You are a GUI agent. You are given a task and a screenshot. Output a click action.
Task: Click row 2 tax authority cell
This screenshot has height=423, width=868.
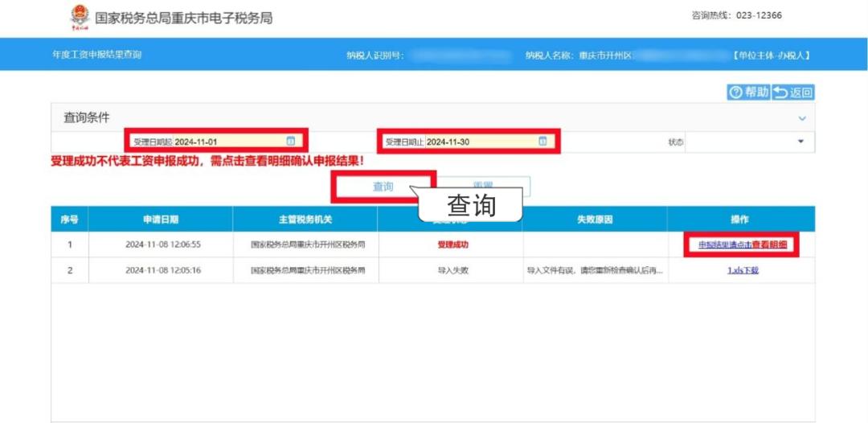point(306,270)
